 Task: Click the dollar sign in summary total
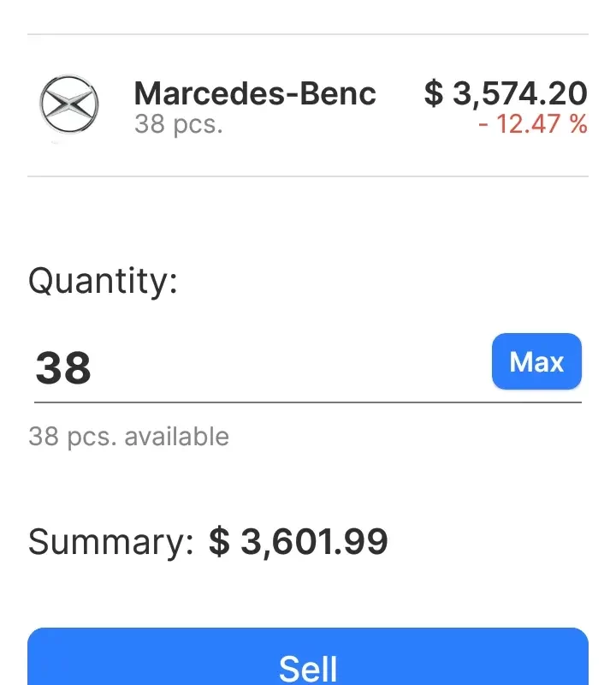[219, 542]
